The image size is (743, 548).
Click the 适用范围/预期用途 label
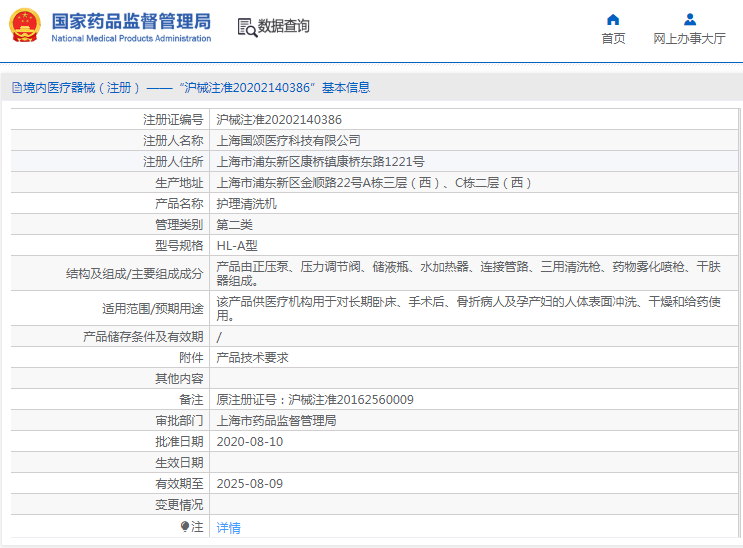click(x=153, y=309)
